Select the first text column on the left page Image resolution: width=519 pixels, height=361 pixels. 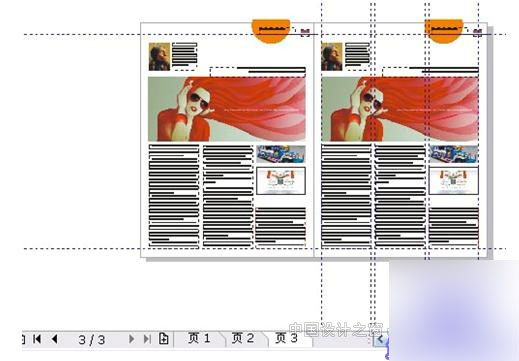(x=174, y=196)
